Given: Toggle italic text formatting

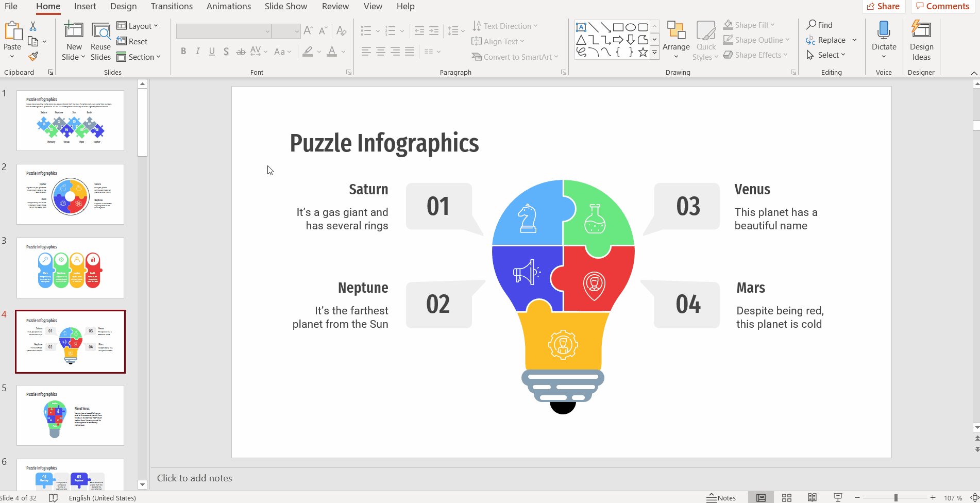Looking at the screenshot, I should [x=197, y=52].
